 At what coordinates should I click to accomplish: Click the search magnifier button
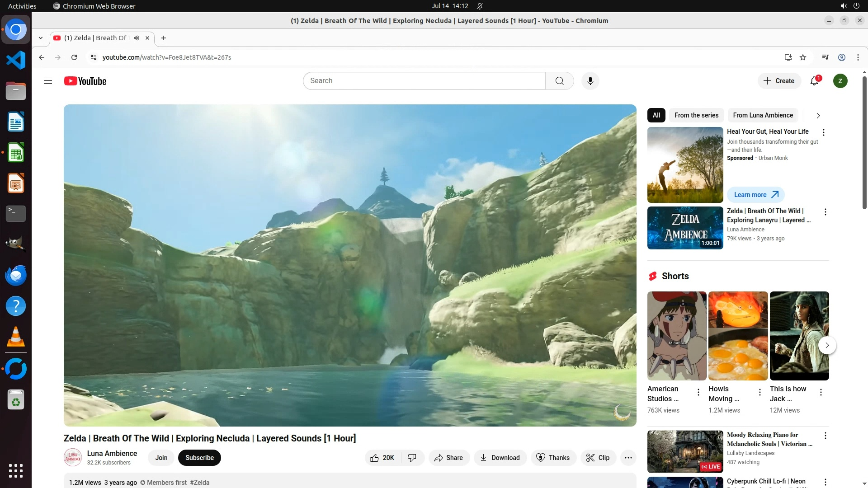tap(559, 81)
